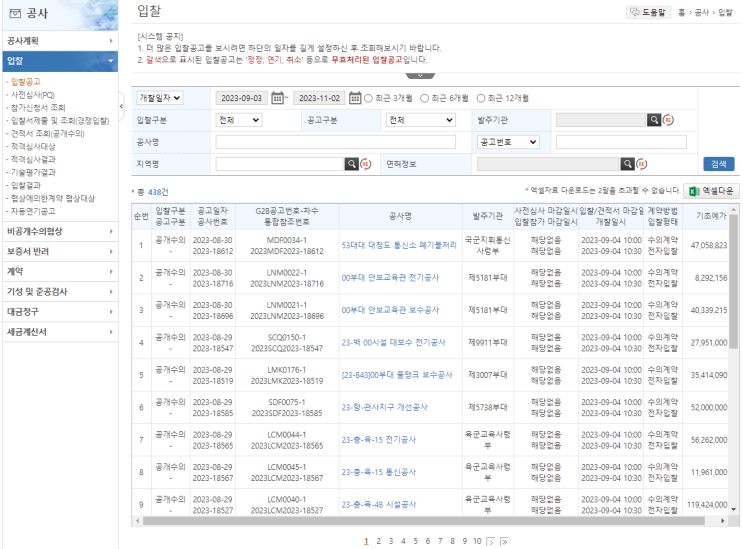The height and width of the screenshot is (549, 743).
Task: Open the 23-항-관사지구 개선공사 link
Action: [x=384, y=407]
